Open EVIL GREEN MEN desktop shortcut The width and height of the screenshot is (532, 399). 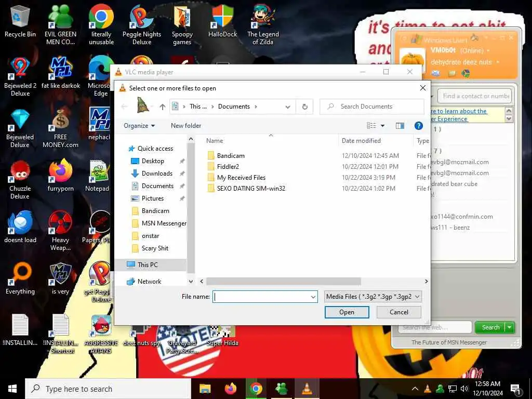click(x=60, y=25)
